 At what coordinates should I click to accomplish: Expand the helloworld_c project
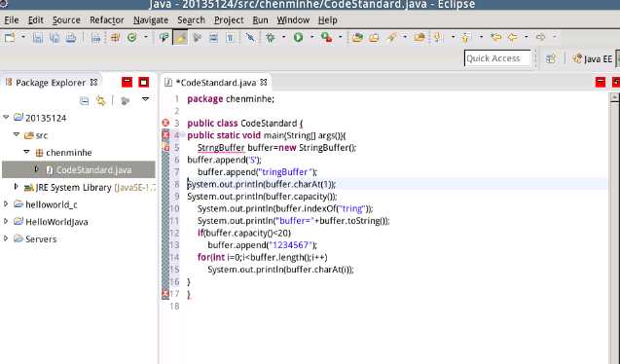pos(6,203)
